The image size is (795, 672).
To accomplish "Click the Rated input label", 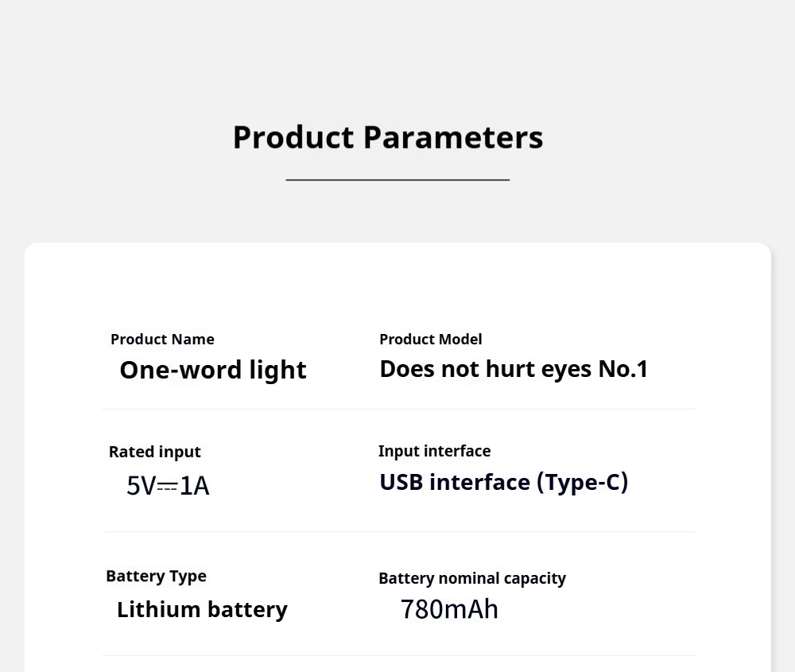I will pyautogui.click(x=154, y=452).
